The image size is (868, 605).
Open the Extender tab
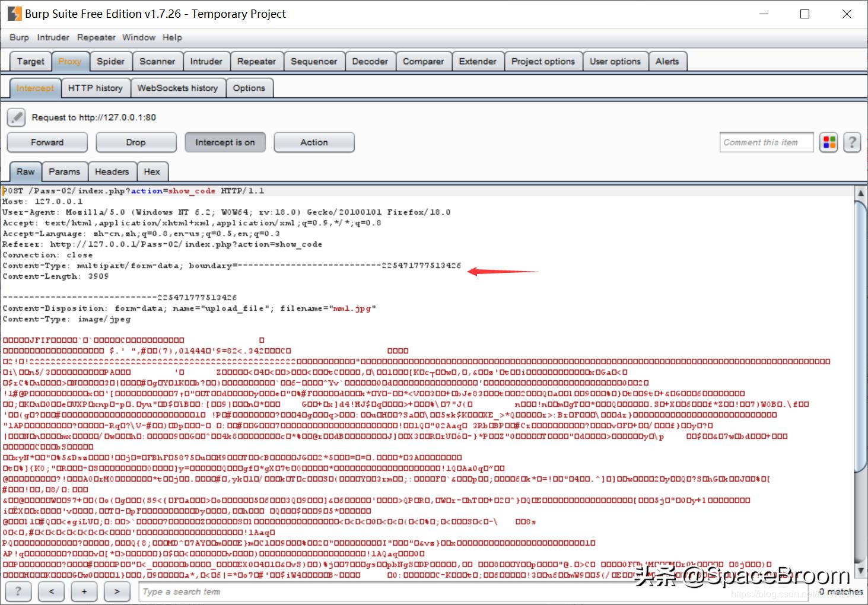tap(478, 61)
